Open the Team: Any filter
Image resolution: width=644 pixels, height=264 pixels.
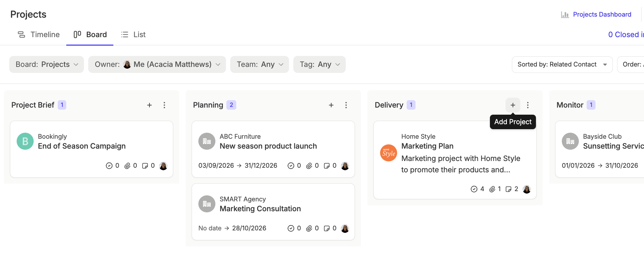coord(260,64)
